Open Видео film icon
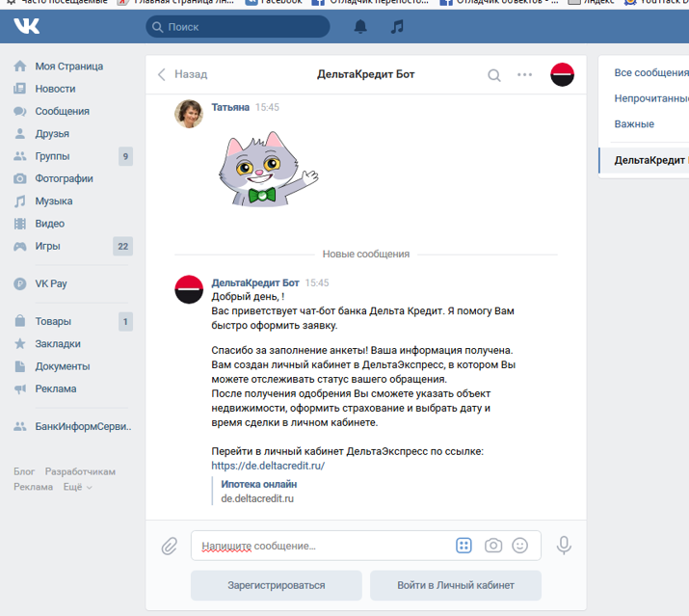 coord(20,224)
